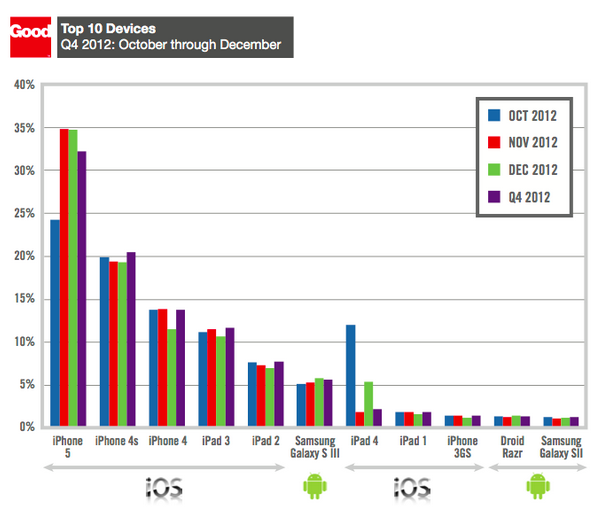The image size is (597, 507).
Task: Click the 40% y-axis label
Action: point(24,84)
